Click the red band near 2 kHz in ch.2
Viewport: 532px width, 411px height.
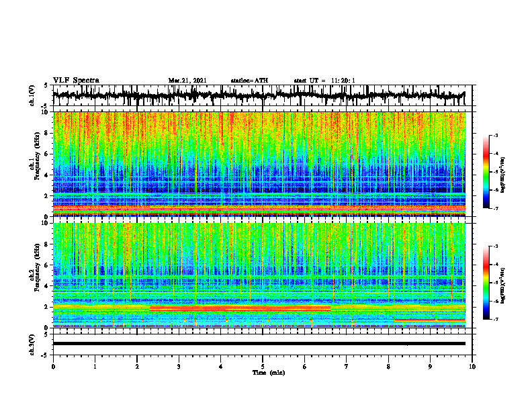click(x=240, y=308)
